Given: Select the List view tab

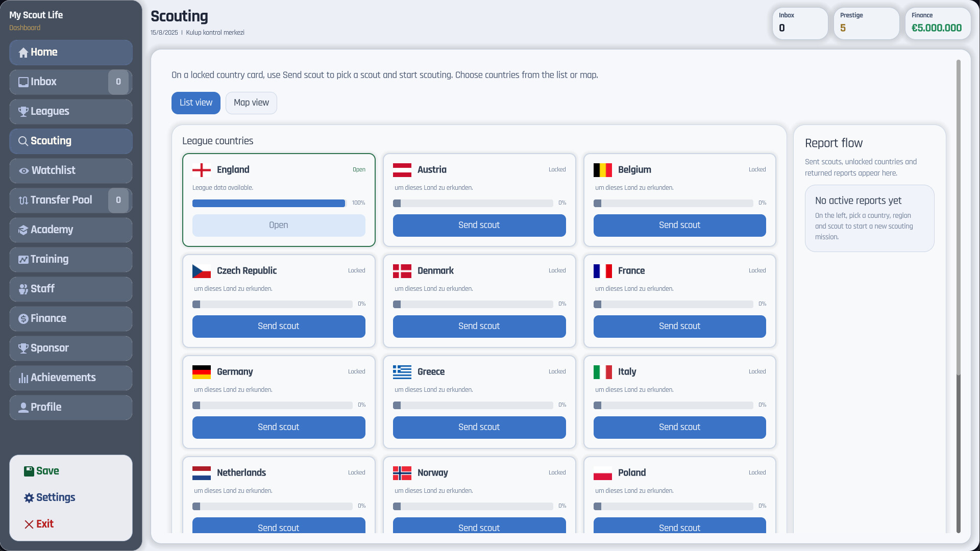Looking at the screenshot, I should coord(196,103).
